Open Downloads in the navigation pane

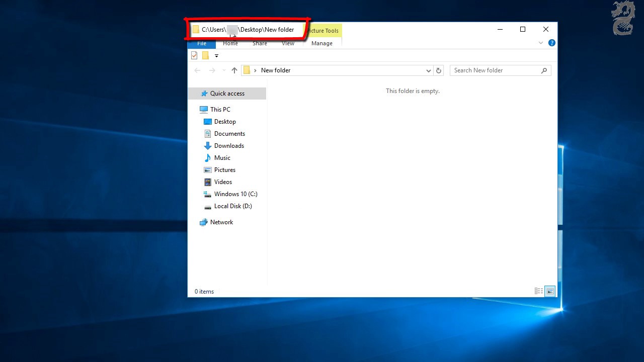click(x=229, y=146)
